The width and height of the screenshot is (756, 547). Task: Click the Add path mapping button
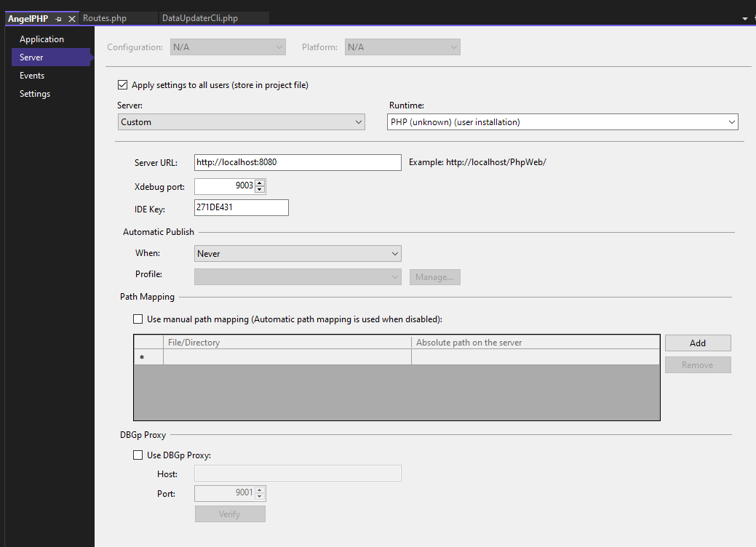pos(697,343)
